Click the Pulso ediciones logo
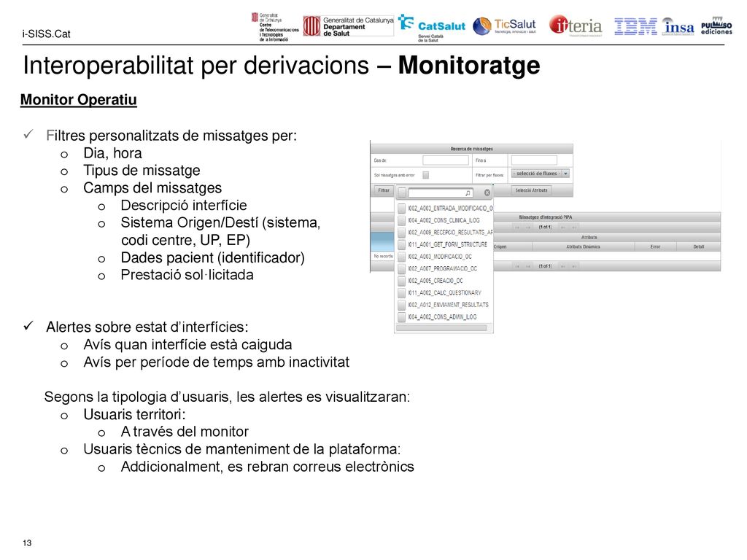 coord(716,26)
